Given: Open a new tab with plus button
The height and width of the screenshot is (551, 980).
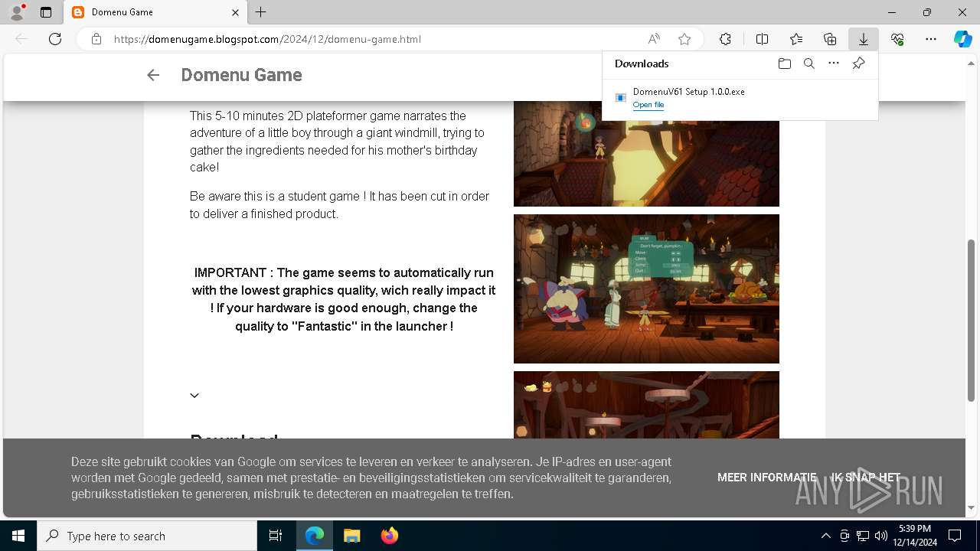Looking at the screenshot, I should (x=261, y=12).
